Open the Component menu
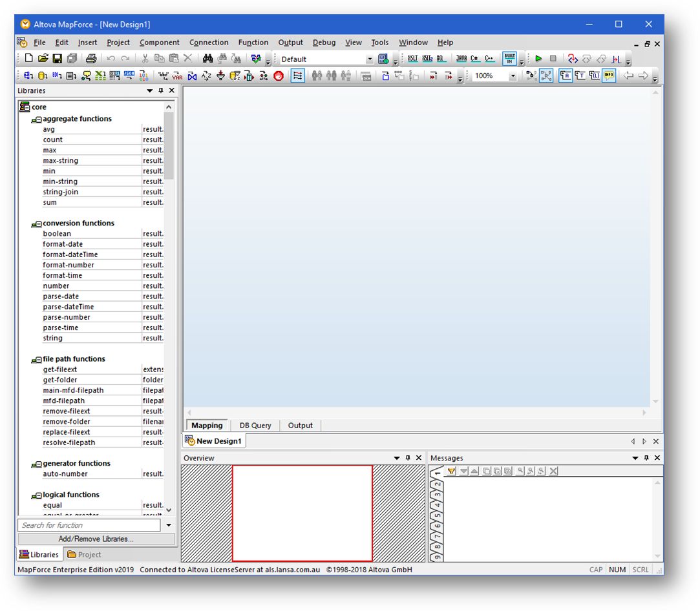The height and width of the screenshot is (611, 700). [x=160, y=43]
